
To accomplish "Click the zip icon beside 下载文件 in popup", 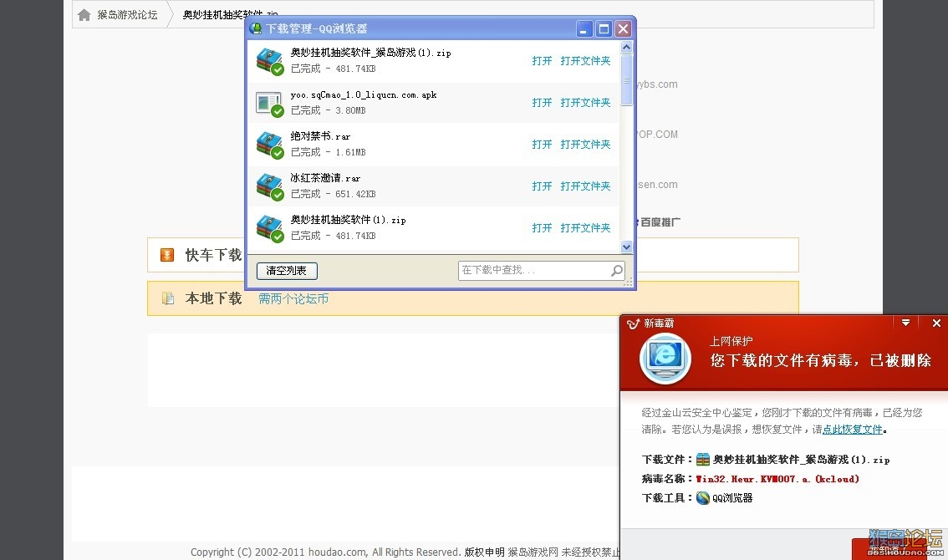I will point(702,460).
